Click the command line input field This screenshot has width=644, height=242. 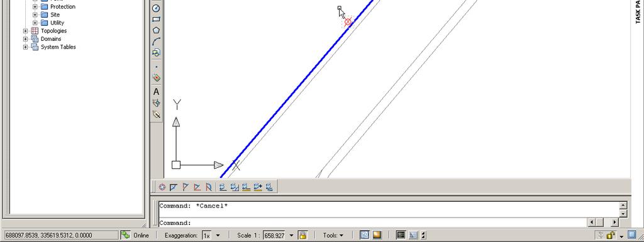pyautogui.click(x=372, y=223)
